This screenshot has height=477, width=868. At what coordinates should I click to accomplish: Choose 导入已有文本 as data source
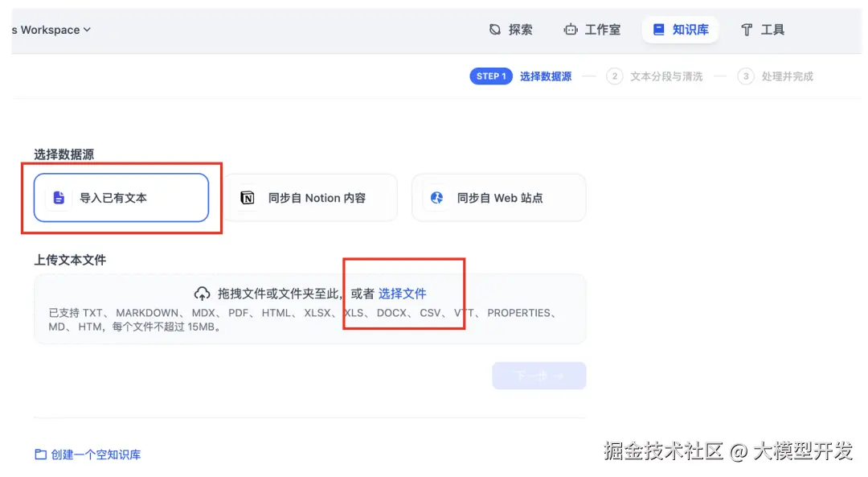(121, 197)
